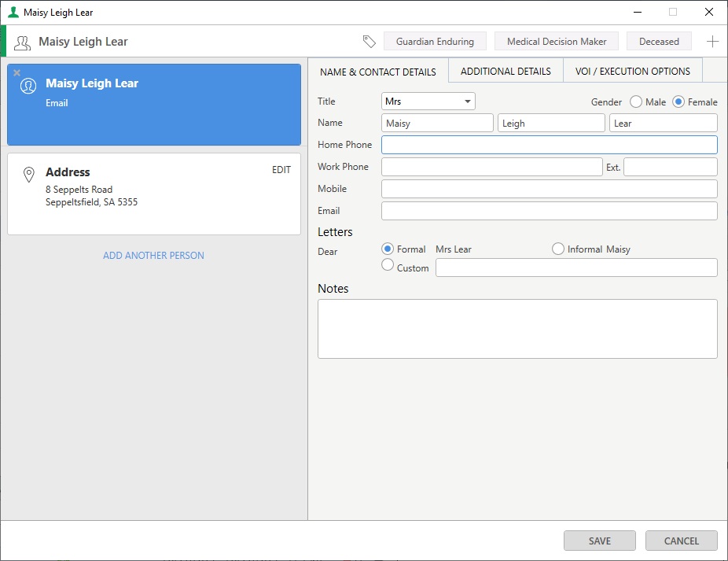Remove person using the small x on blue card

tap(17, 72)
